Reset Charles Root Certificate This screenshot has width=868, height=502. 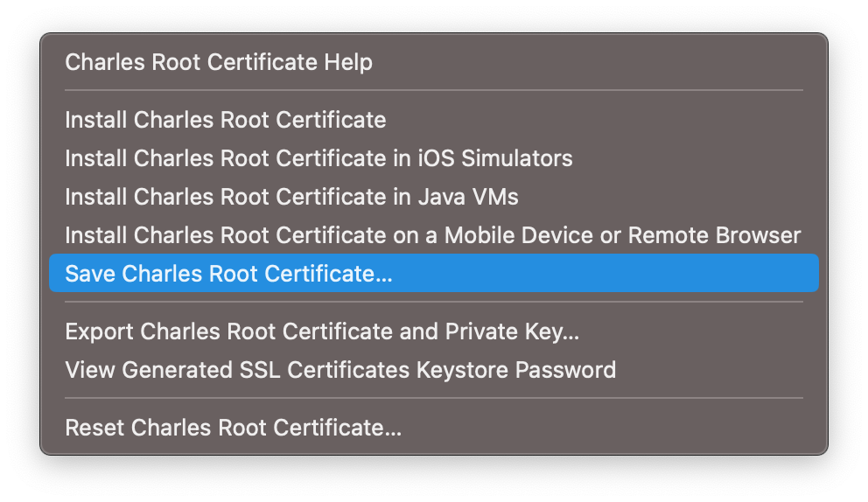434,428
